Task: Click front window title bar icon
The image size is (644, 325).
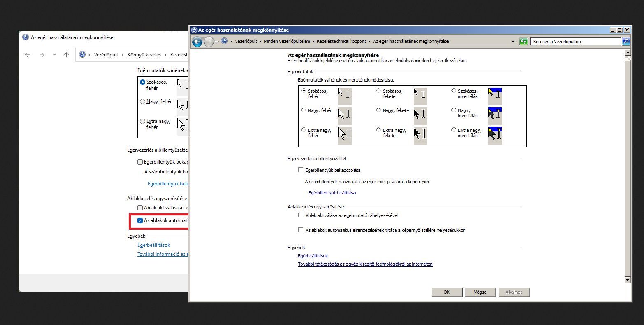Action: coord(194,30)
